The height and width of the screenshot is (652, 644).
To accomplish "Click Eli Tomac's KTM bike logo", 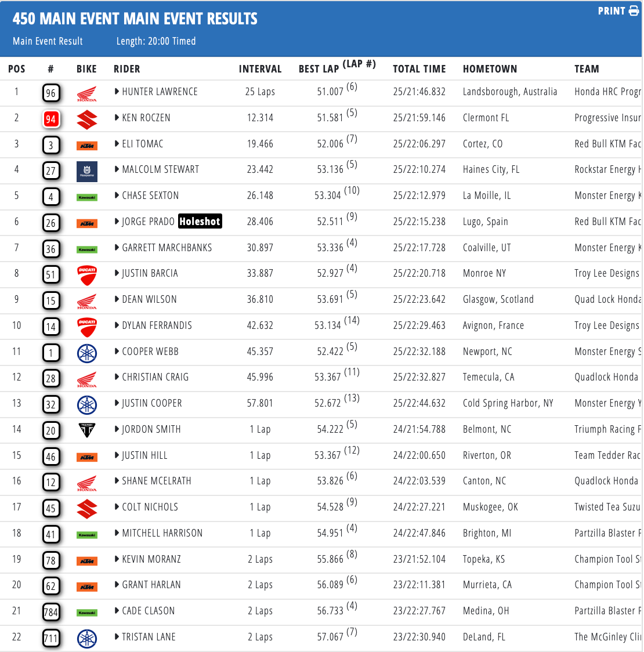I will pyautogui.click(x=87, y=146).
